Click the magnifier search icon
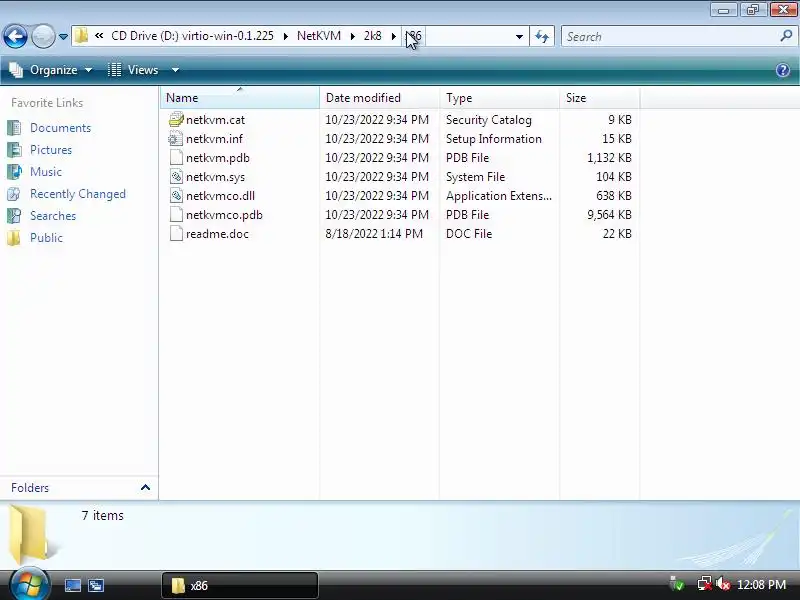Image resolution: width=800 pixels, height=600 pixels. click(x=786, y=36)
